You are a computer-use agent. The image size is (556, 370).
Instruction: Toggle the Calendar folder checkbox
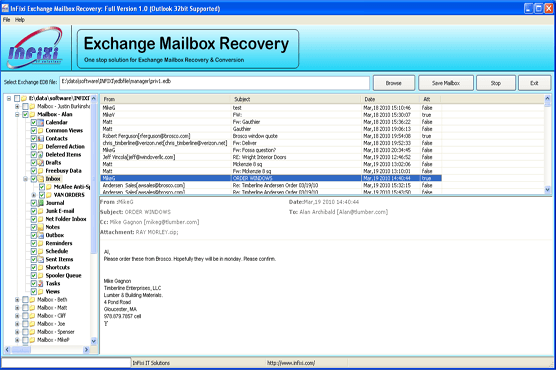33,122
